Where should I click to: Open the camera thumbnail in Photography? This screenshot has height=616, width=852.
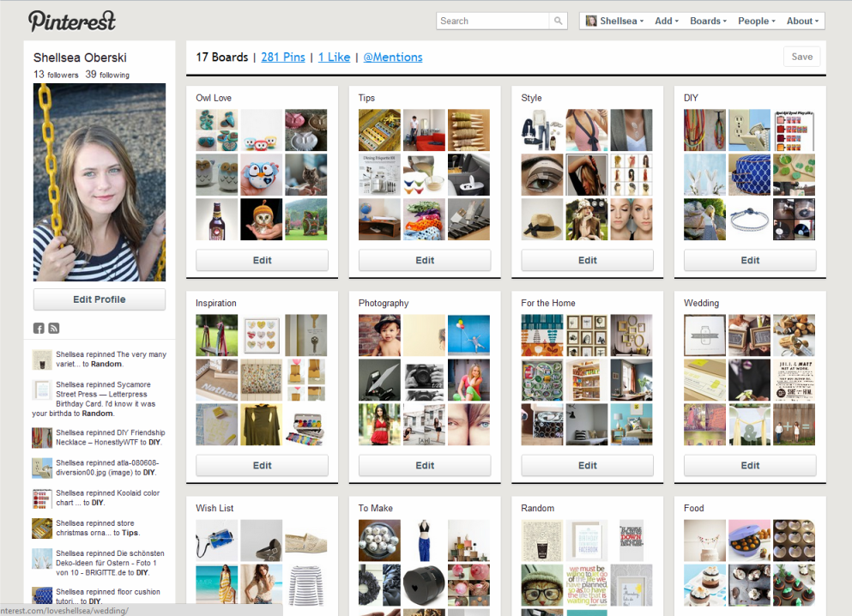424,380
